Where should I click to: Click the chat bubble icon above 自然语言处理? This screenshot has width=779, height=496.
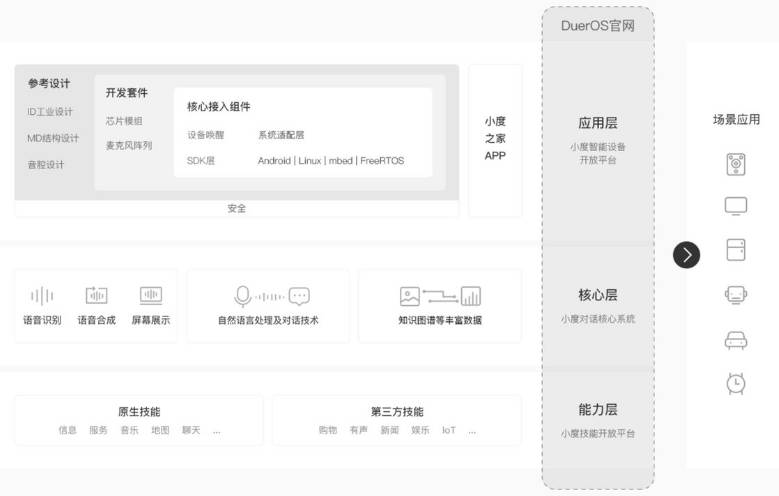pos(299,296)
